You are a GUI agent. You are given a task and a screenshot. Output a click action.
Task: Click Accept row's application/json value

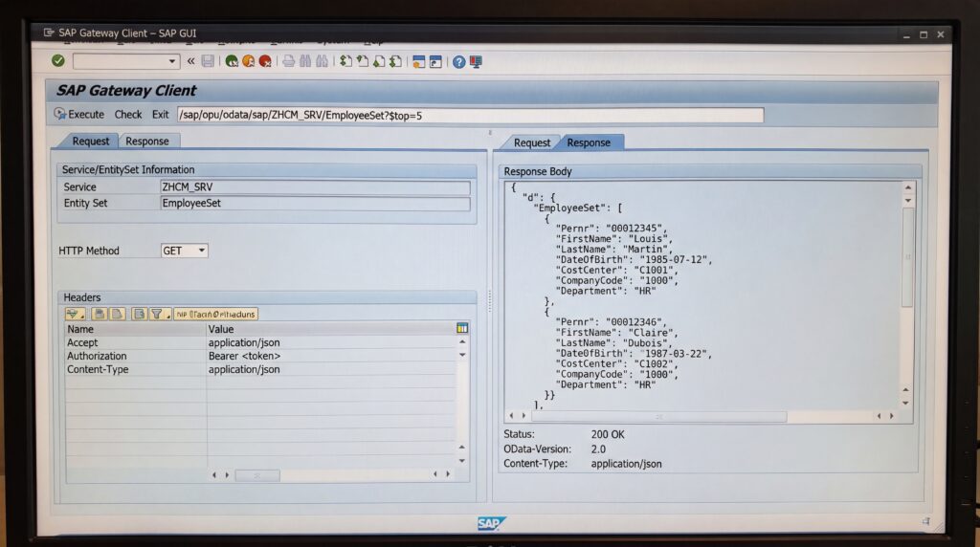click(x=244, y=342)
